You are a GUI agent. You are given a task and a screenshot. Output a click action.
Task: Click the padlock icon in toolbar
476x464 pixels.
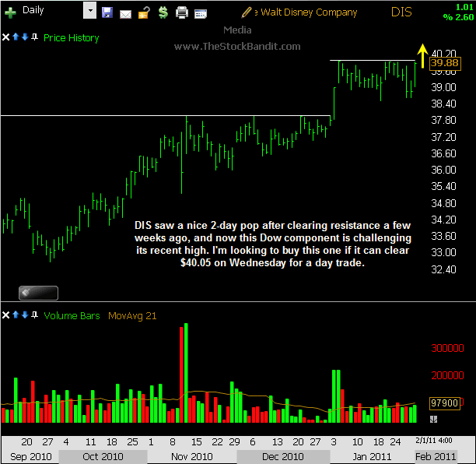coord(143,12)
